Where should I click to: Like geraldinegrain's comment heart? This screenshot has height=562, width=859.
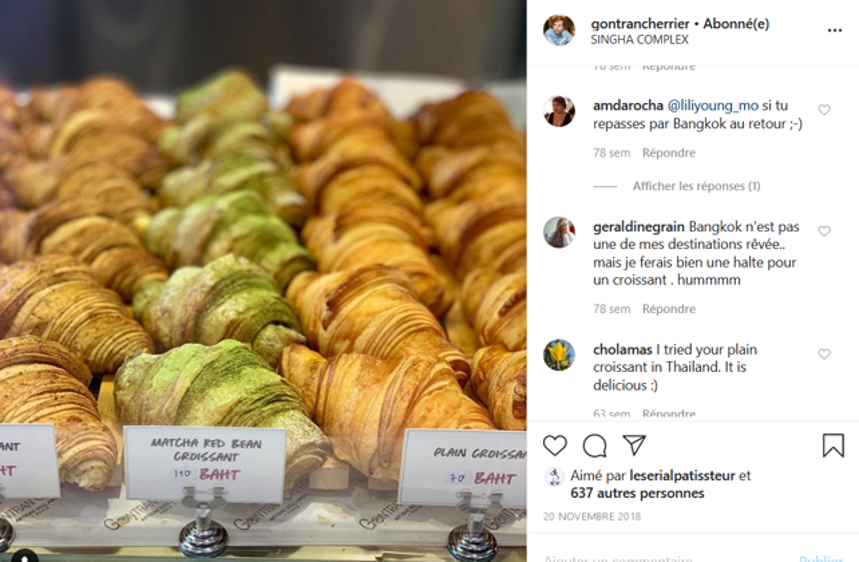tap(824, 231)
